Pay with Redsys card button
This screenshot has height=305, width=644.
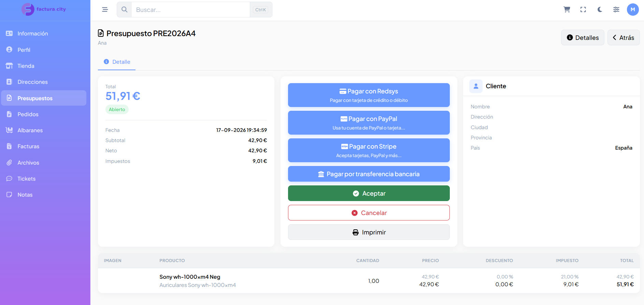[369, 95]
